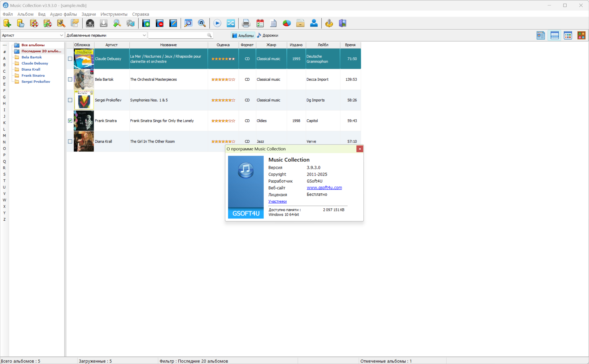Open the statistics pie chart icon

click(x=286, y=23)
